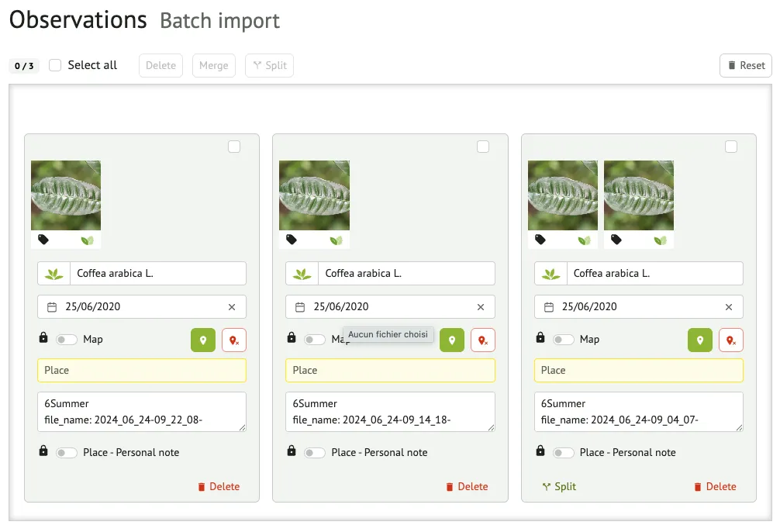This screenshot has width=780, height=532.
Task: Click the second leaf thumbnail in third card
Action: click(x=638, y=195)
